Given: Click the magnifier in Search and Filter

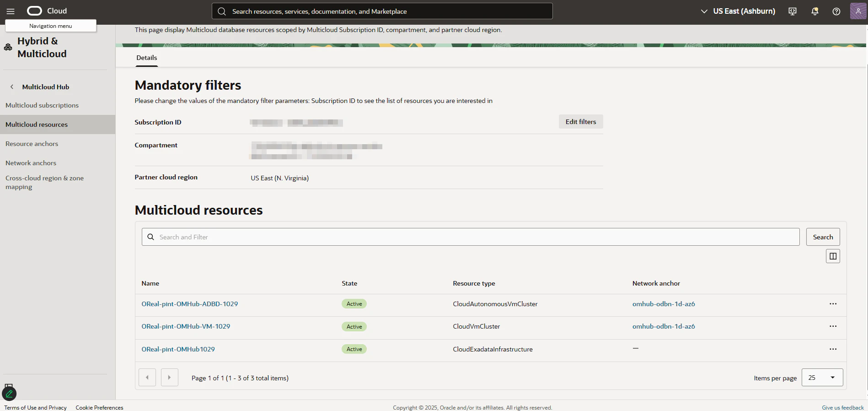Looking at the screenshot, I should click(x=150, y=237).
